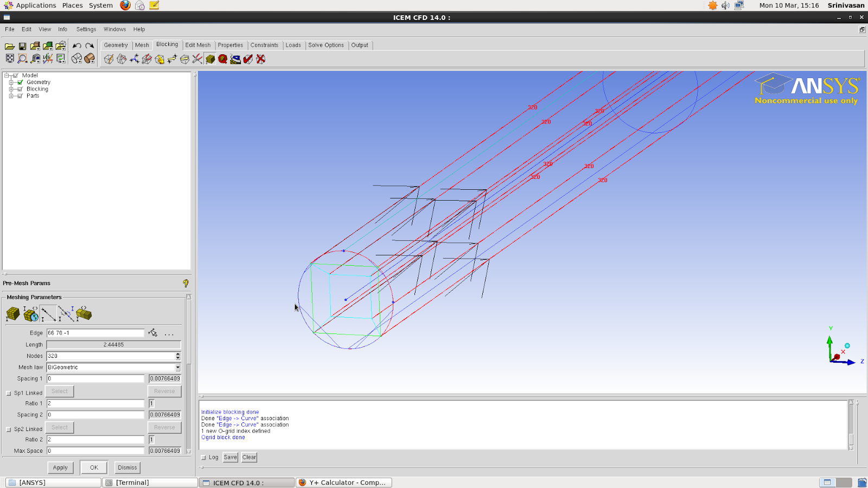Toggle the Log checkbox below message window

tap(204, 457)
